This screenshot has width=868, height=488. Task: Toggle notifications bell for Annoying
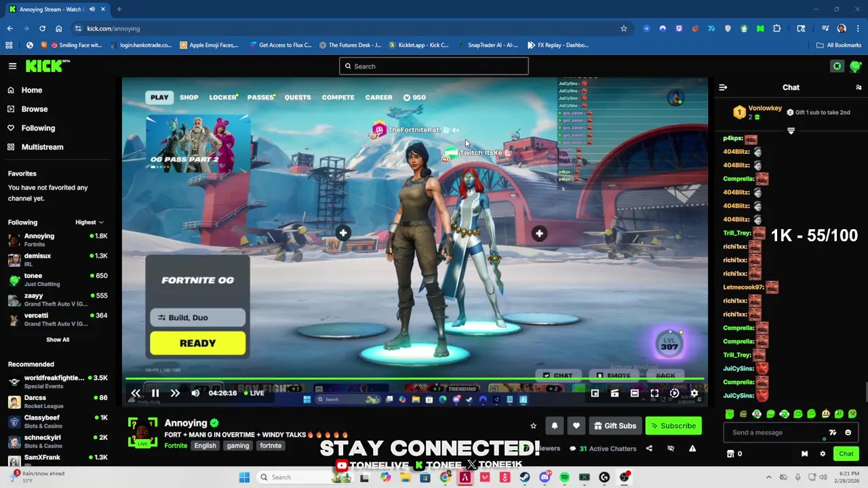pyautogui.click(x=555, y=426)
